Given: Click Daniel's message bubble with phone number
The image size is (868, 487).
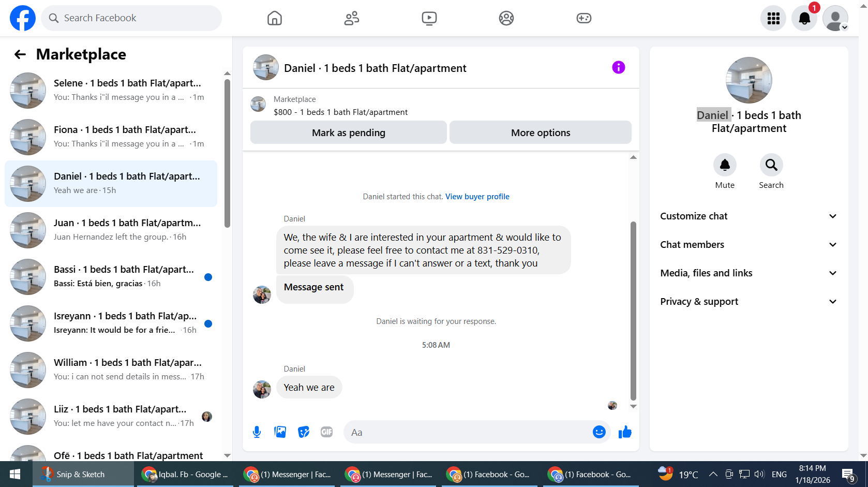Looking at the screenshot, I should [423, 250].
